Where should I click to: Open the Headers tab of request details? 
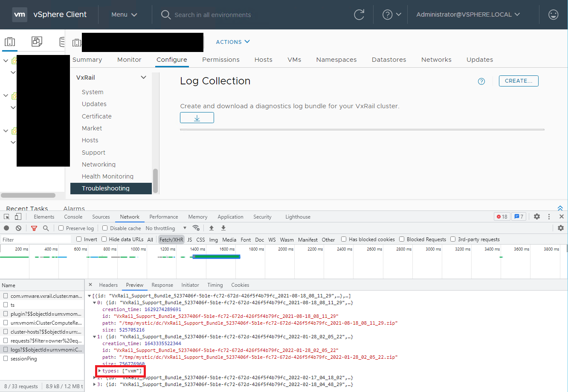coord(108,285)
